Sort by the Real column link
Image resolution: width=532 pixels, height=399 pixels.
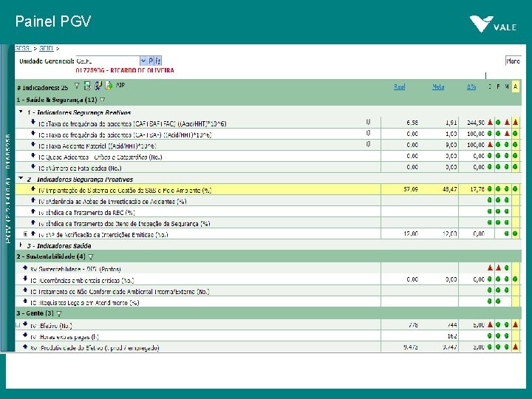coord(399,87)
